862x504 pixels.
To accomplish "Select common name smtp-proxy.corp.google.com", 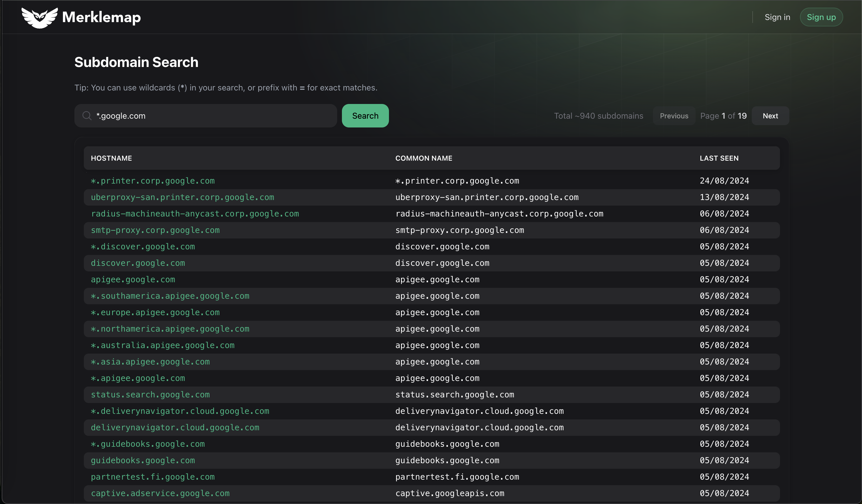I will pos(460,230).
